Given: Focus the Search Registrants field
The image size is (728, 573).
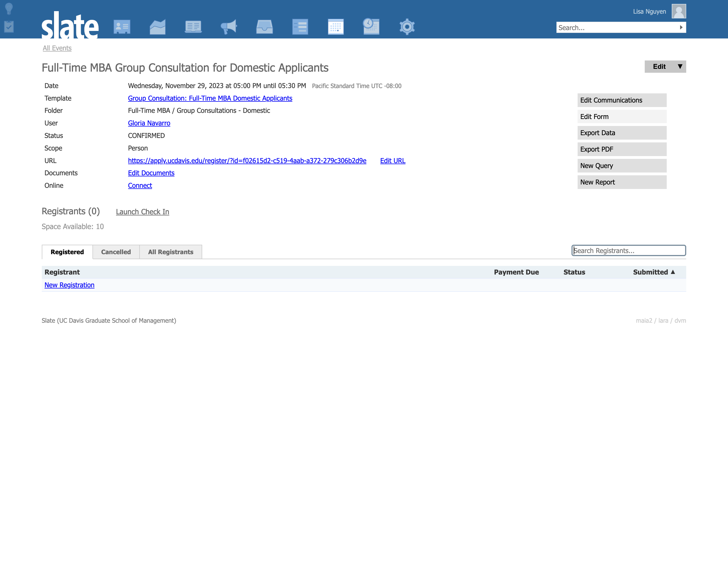Looking at the screenshot, I should [x=629, y=251].
